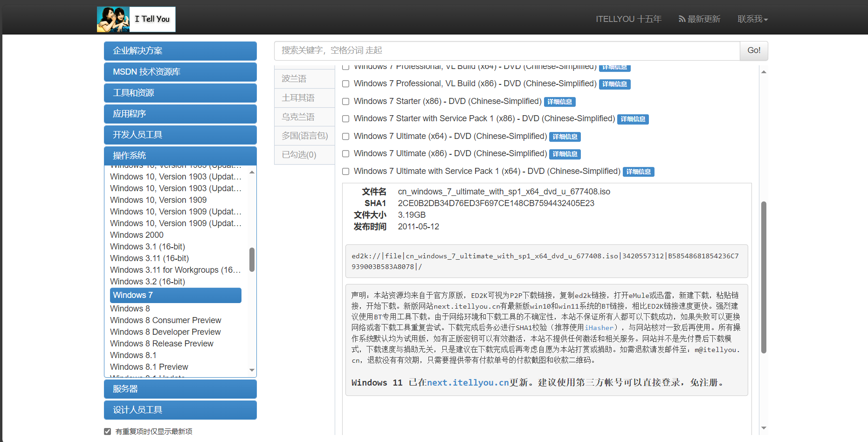Select Windows 3.1 (16-bit)
This screenshot has height=442, width=868.
point(147,247)
